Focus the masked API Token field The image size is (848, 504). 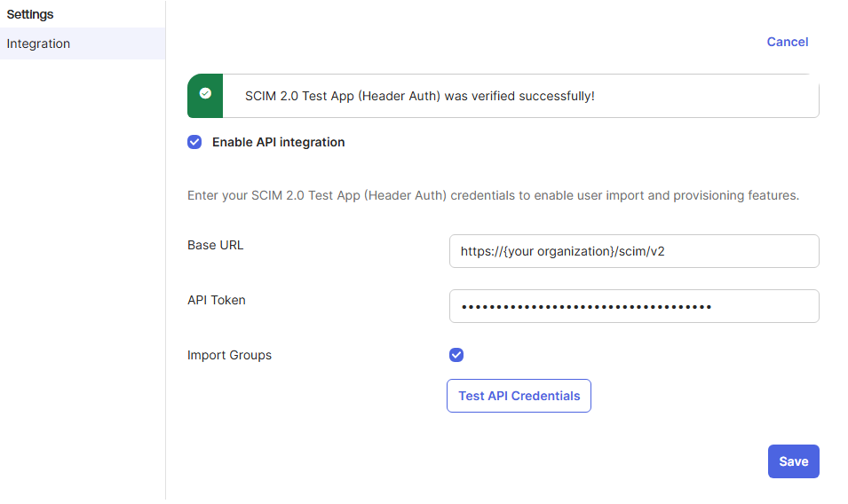click(x=634, y=306)
